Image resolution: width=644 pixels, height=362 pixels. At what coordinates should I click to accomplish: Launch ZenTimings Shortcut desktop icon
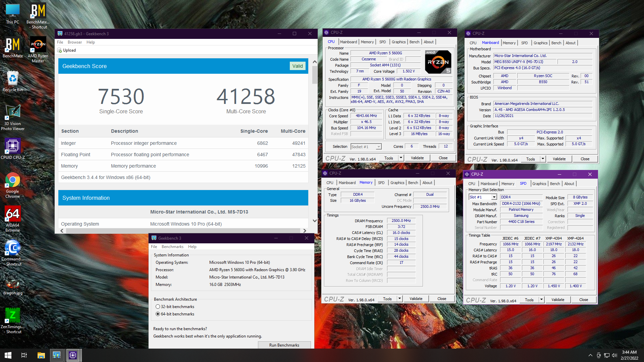[x=13, y=321]
